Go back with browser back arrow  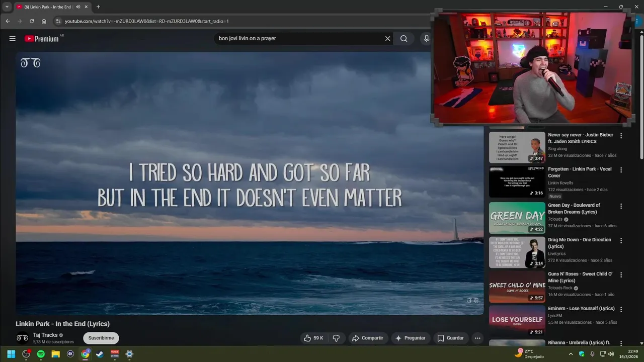pyautogui.click(x=8, y=21)
